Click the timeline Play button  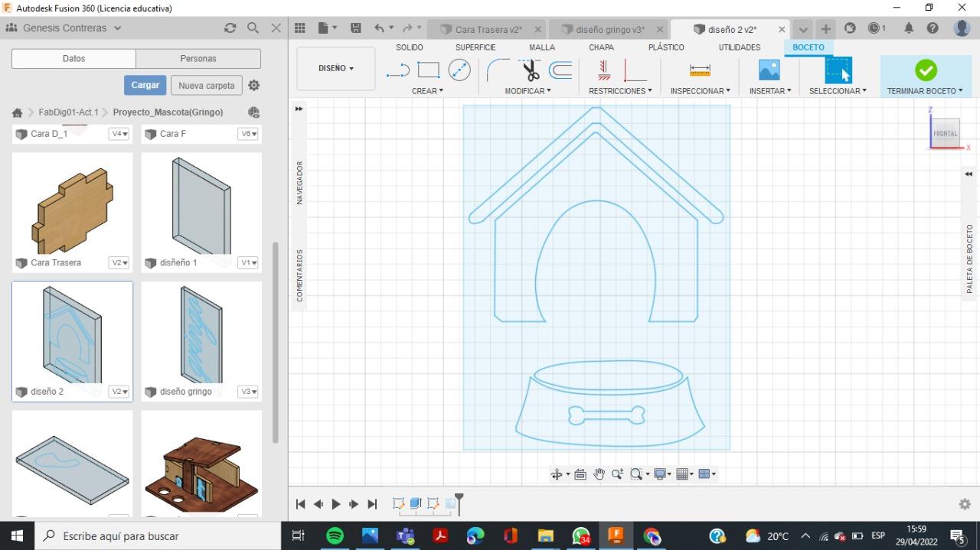click(335, 504)
